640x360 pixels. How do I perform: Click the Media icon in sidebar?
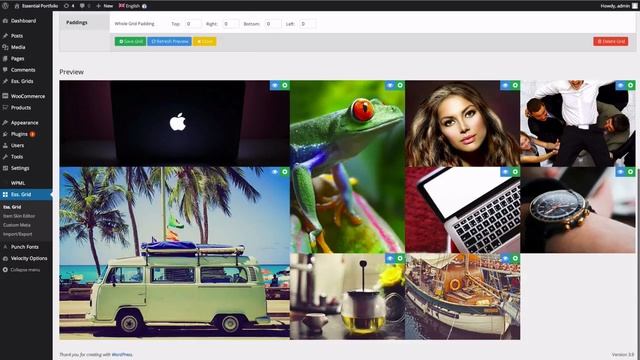point(5,47)
